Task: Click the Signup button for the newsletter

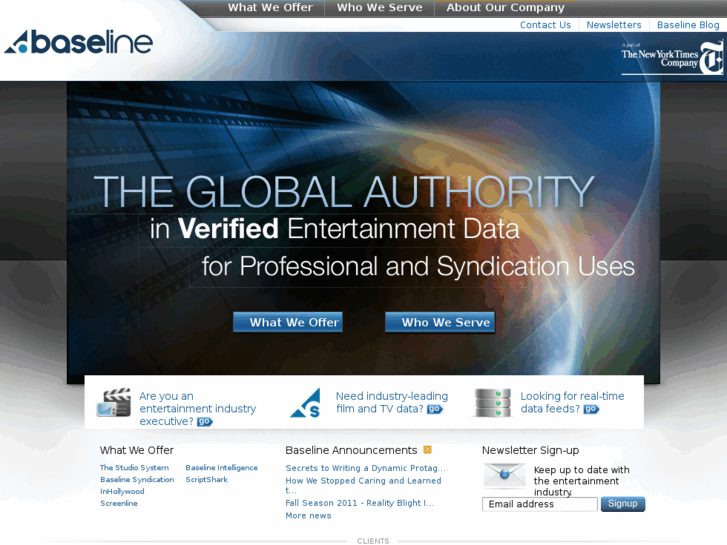Action: click(623, 504)
